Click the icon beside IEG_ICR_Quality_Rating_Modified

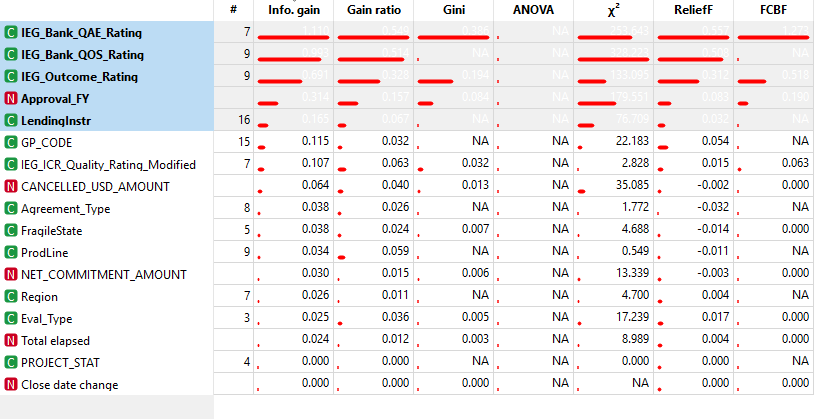[10, 165]
